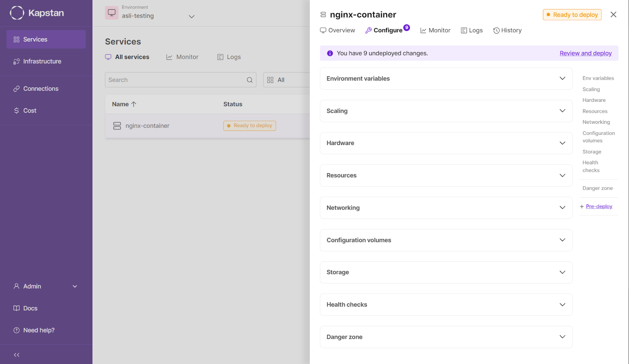
Task: Select the Configure tab
Action: pos(384,30)
